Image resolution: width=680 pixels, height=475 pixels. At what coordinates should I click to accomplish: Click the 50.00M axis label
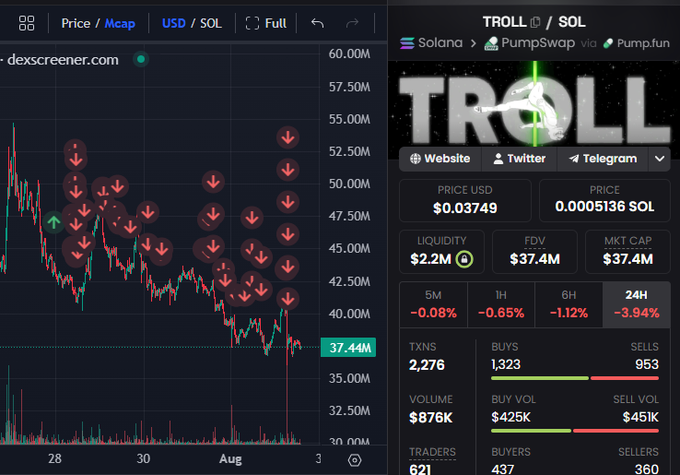tap(349, 184)
